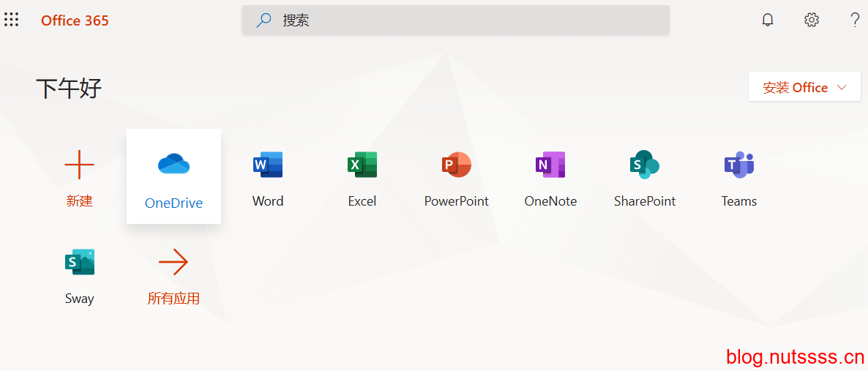Launch the Sway app icon
The width and height of the screenshot is (868, 371).
[x=79, y=262]
